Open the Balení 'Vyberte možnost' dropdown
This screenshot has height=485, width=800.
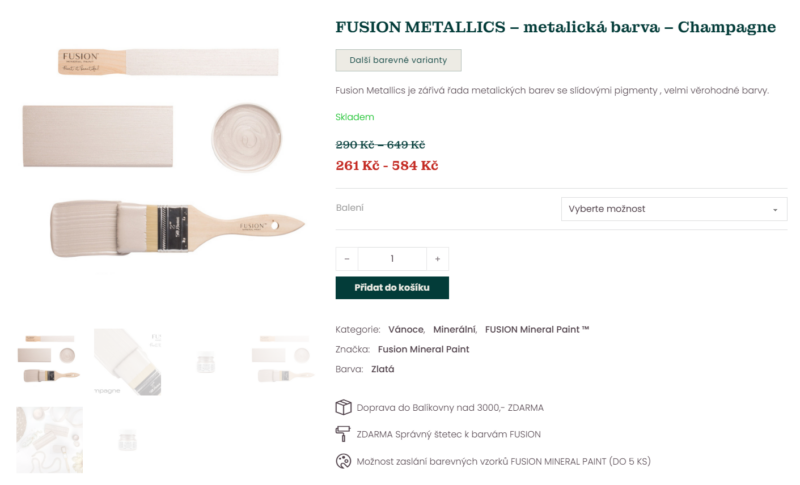(673, 209)
